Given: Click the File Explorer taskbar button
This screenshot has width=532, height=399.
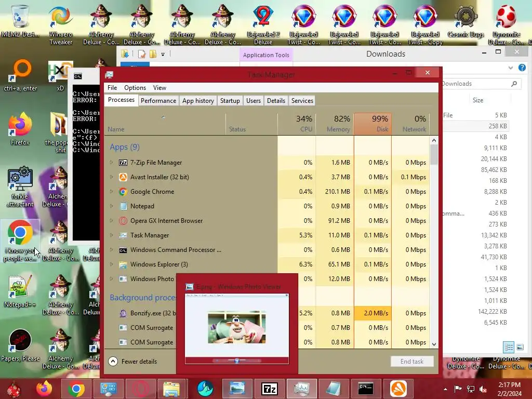Looking at the screenshot, I should 172,389.
